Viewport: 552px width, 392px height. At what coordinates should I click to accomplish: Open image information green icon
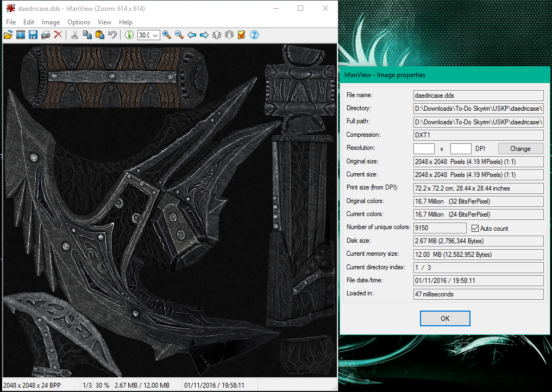coord(129,35)
